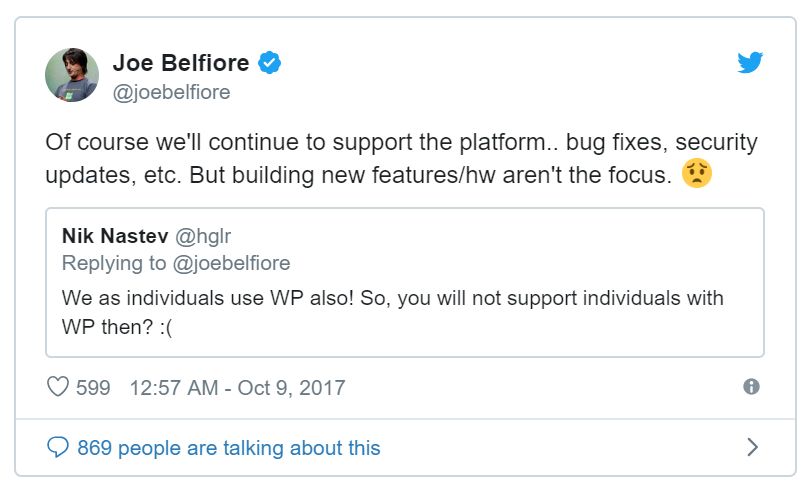Click the blue verified badge

click(270, 63)
